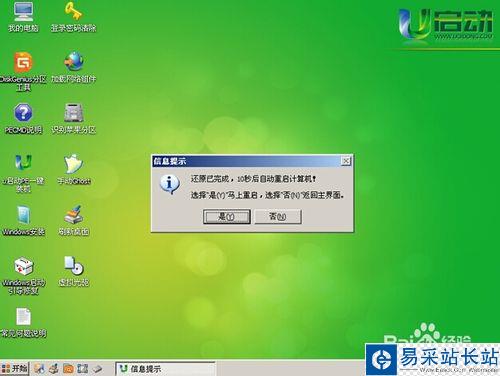Click the '返回主界面' instruction line
Image resolution: width=500 pixels, height=376 pixels.
pyautogui.click(x=267, y=195)
